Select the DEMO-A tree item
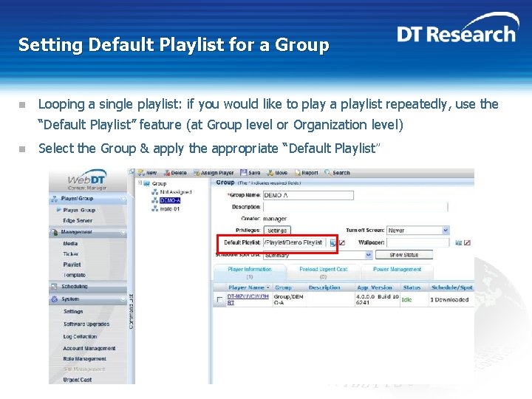 [170, 200]
